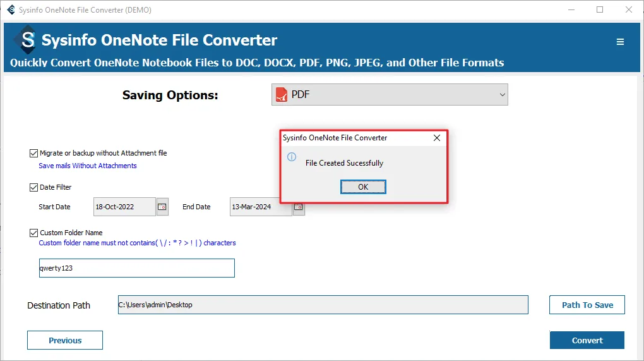This screenshot has width=644, height=361.
Task: Go back with the Previous button
Action: tap(65, 340)
